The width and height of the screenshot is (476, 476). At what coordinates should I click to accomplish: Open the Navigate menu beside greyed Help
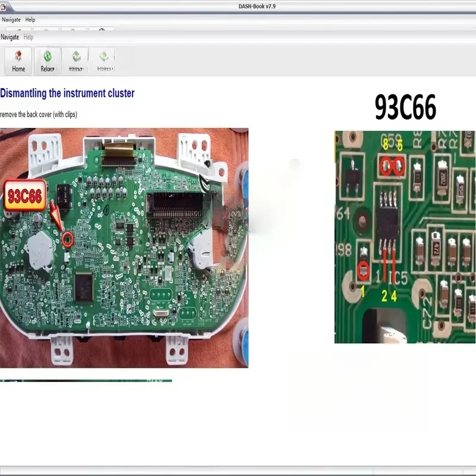tap(10, 37)
